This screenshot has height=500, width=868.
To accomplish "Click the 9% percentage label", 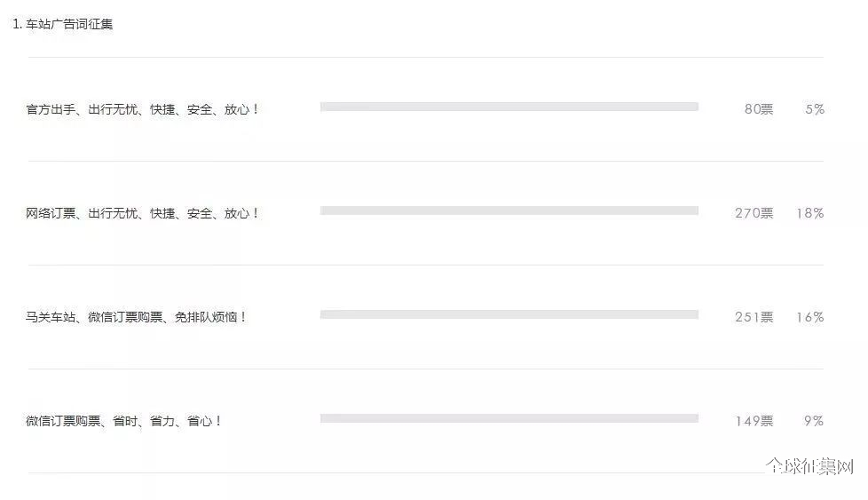I will click(x=814, y=421).
